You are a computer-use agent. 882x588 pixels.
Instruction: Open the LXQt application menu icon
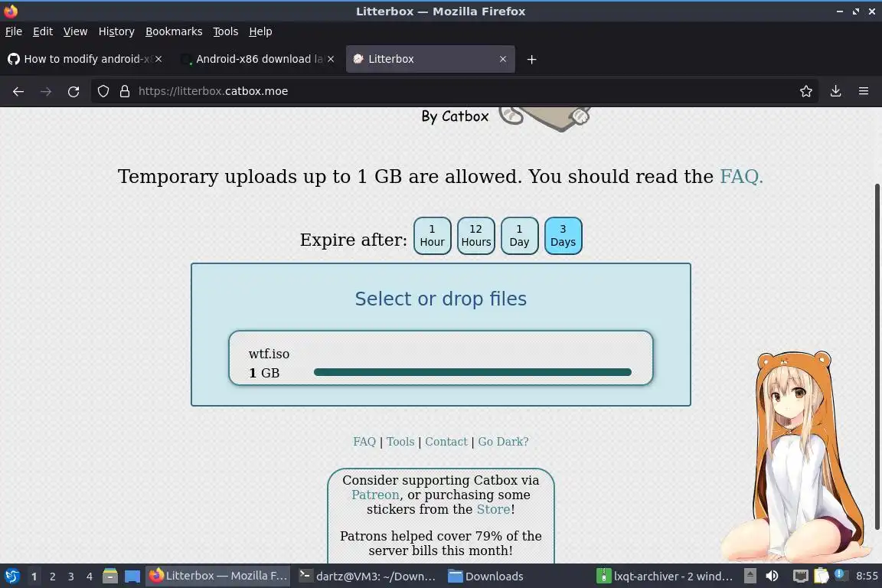tap(11, 577)
